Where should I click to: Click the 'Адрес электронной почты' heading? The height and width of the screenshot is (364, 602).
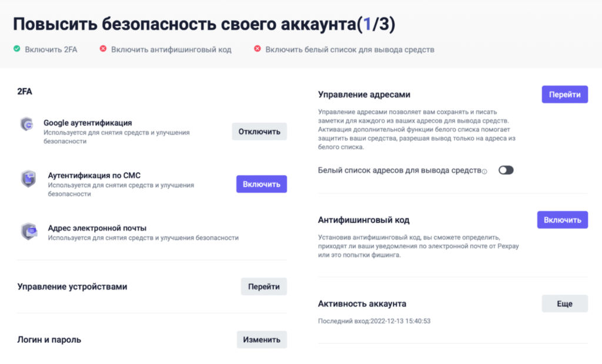(97, 228)
